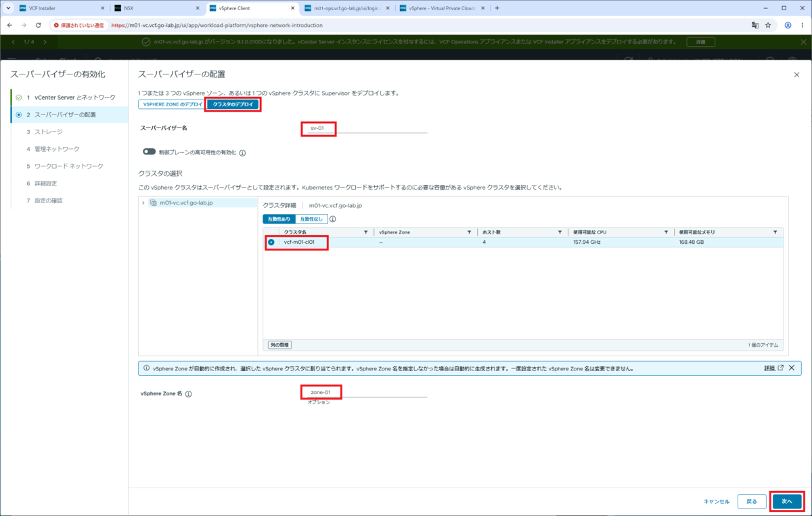The image size is (812, 516).
Task: Select step 2 スーパーバイザーの配置
Action: (70, 114)
